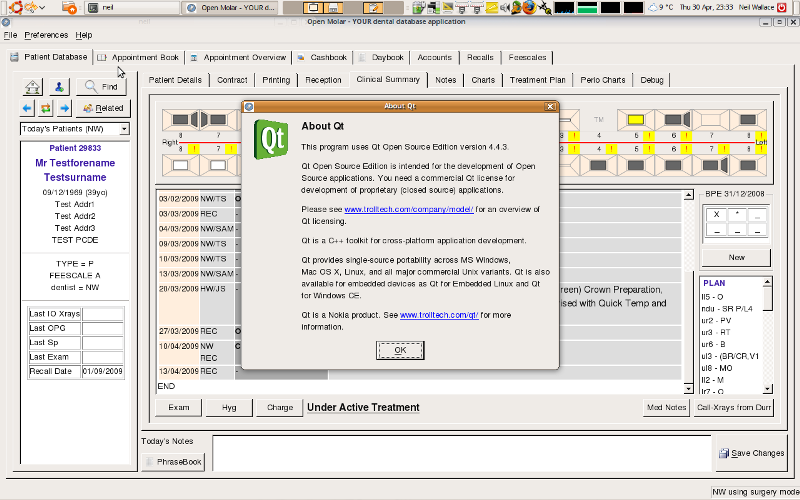The width and height of the screenshot is (800, 500).
Task: Go to next patient with right arrow
Action: [64, 108]
